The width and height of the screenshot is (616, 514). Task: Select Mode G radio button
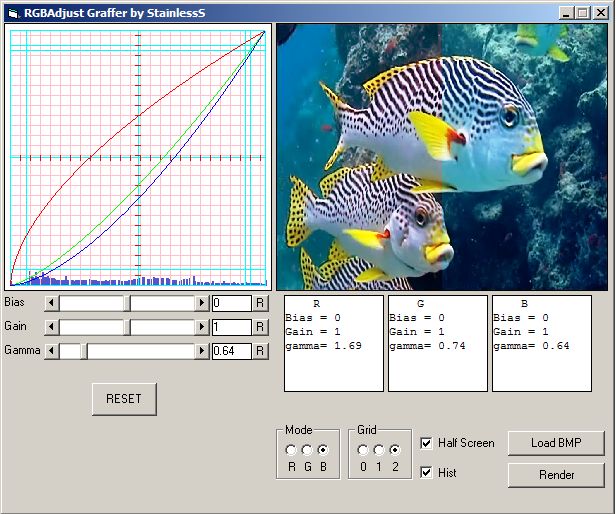point(307,450)
